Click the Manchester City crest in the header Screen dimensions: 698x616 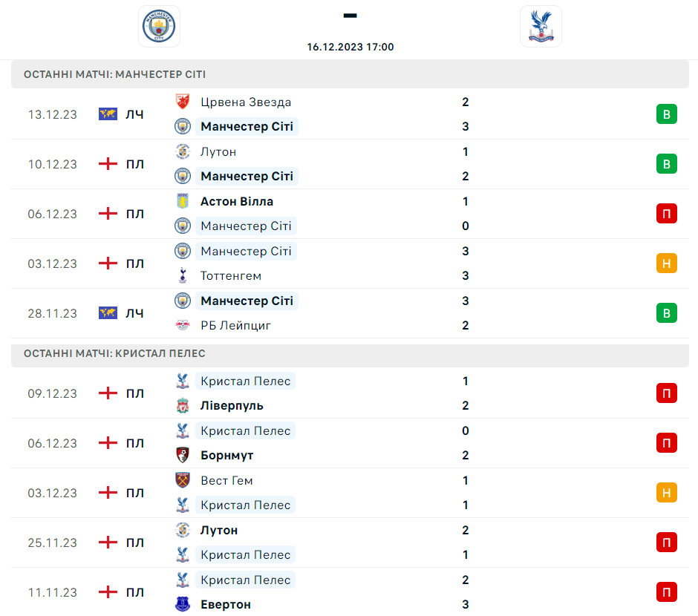[x=159, y=27]
